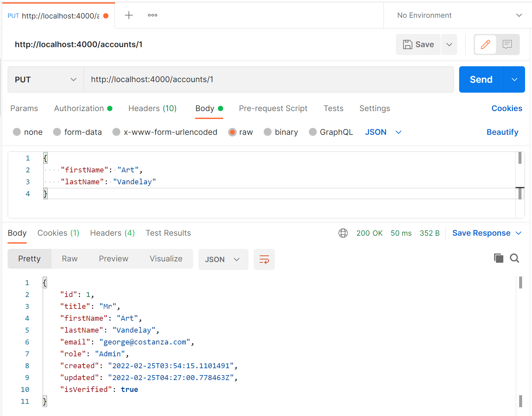Image resolution: width=532 pixels, height=416 pixels.
Task: Copy response body with copy icon
Action: [x=498, y=258]
